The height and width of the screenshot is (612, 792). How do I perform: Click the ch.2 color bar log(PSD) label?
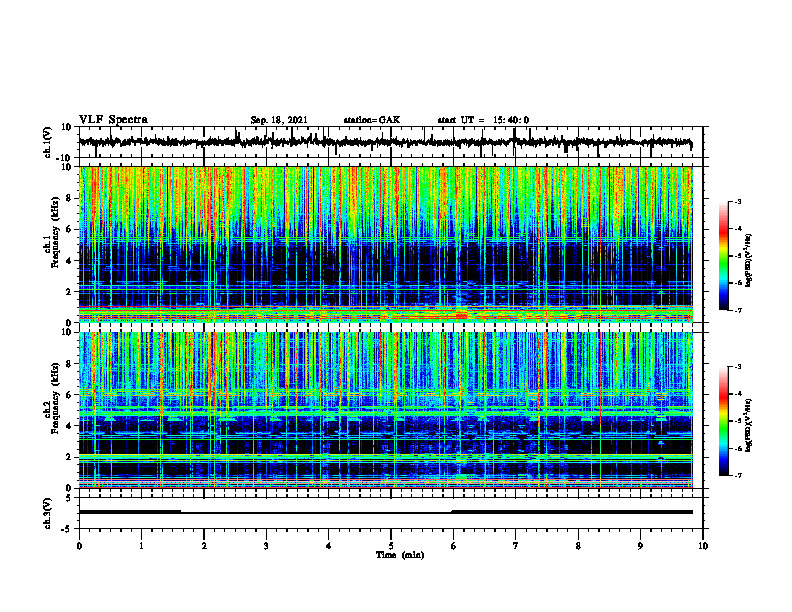click(749, 425)
